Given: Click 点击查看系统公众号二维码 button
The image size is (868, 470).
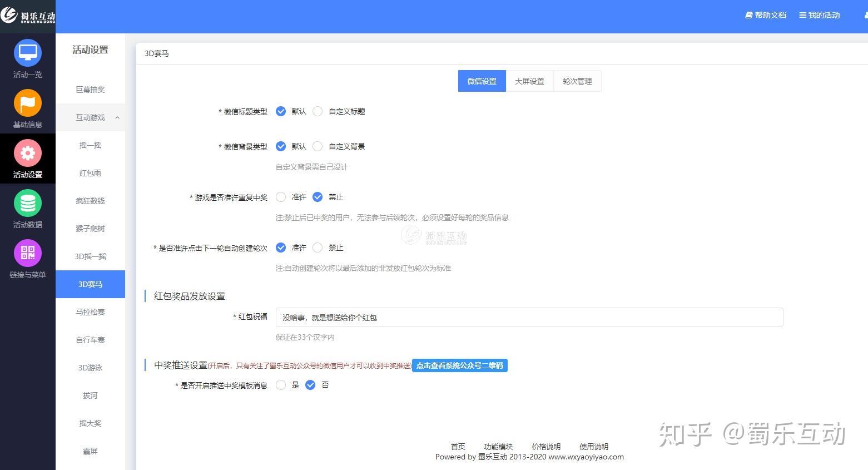Looking at the screenshot, I should point(460,365).
